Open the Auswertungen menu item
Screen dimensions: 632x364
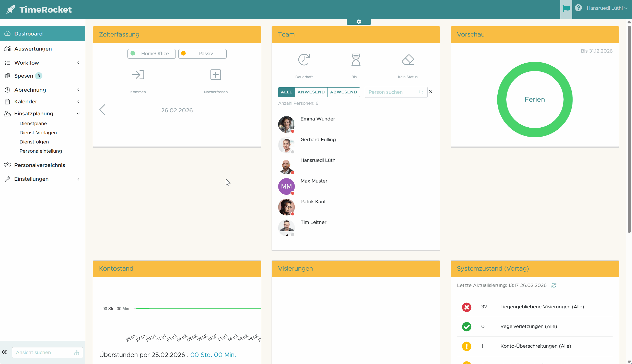[x=33, y=49]
